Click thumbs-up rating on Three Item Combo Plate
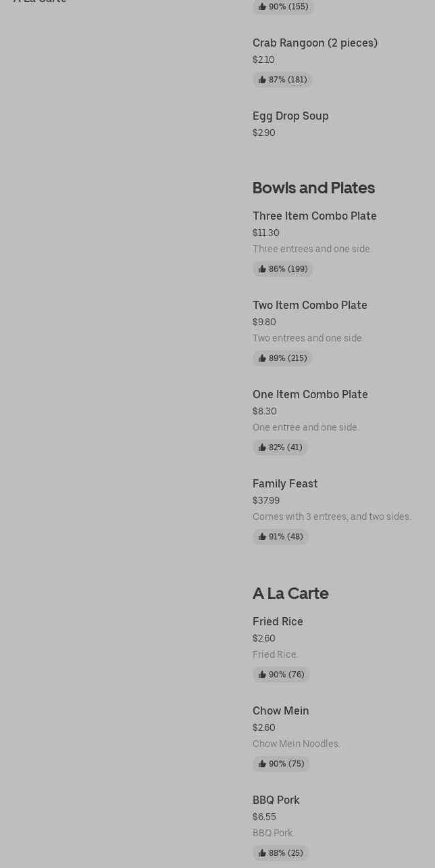435x868 pixels. point(282,269)
